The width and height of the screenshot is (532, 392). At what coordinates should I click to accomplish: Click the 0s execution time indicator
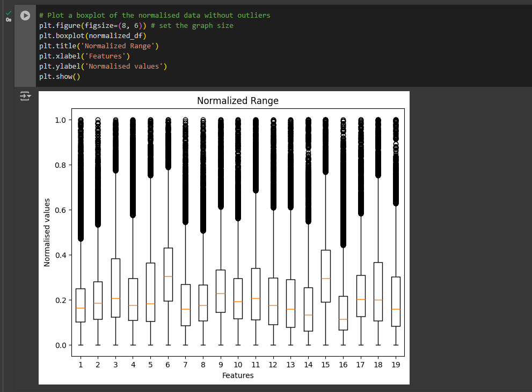pyautogui.click(x=8, y=19)
